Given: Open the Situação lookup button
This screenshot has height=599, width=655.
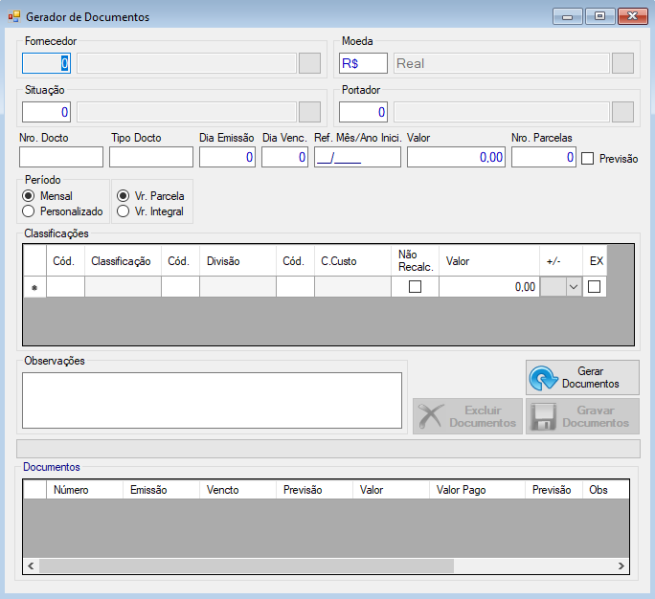Looking at the screenshot, I should pyautogui.click(x=310, y=112).
